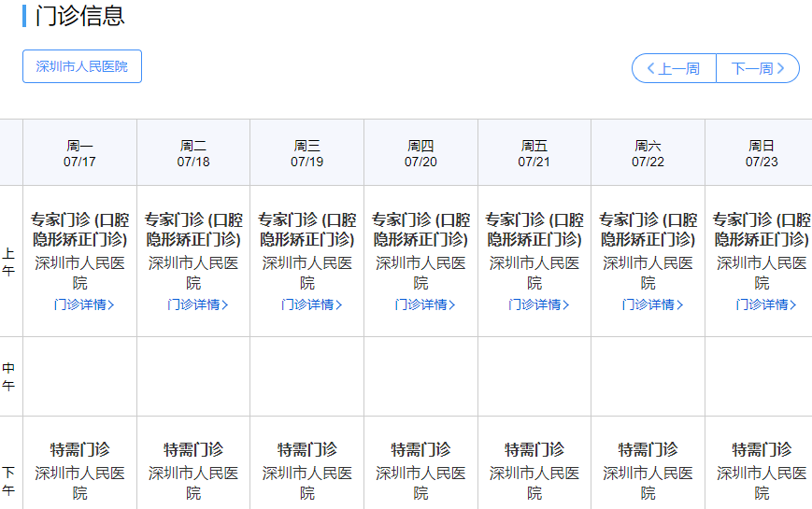This screenshot has width=812, height=509.
Task: Open 门诊详情 for Tuesday 07/18 morning
Action: pos(197,304)
